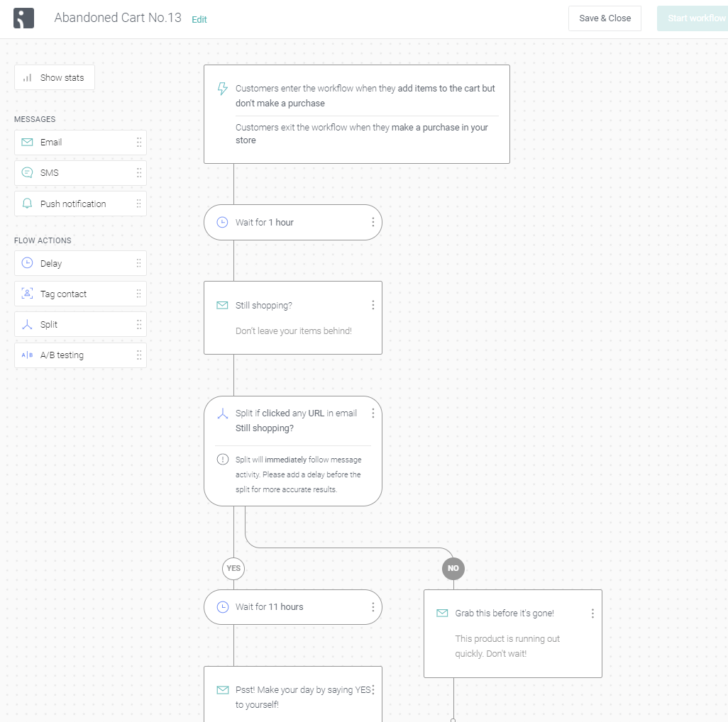Click the SMS chat bubble icon
The width and height of the screenshot is (728, 722).
coord(28,172)
